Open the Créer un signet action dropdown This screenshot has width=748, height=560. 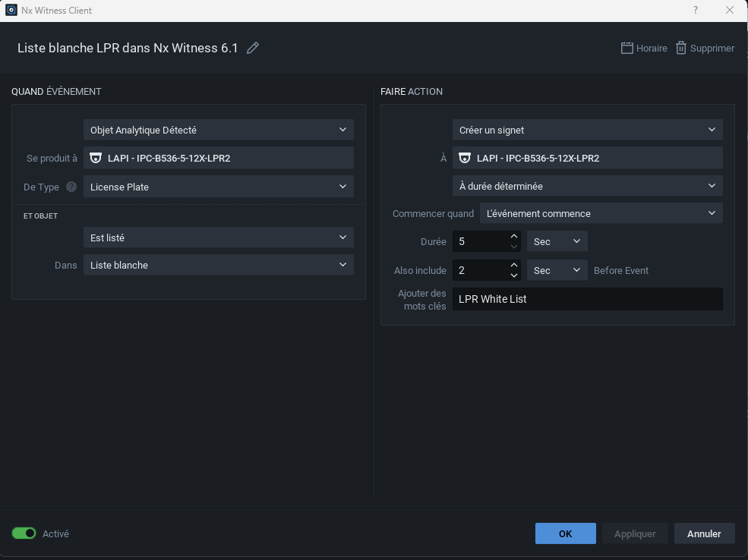(587, 130)
